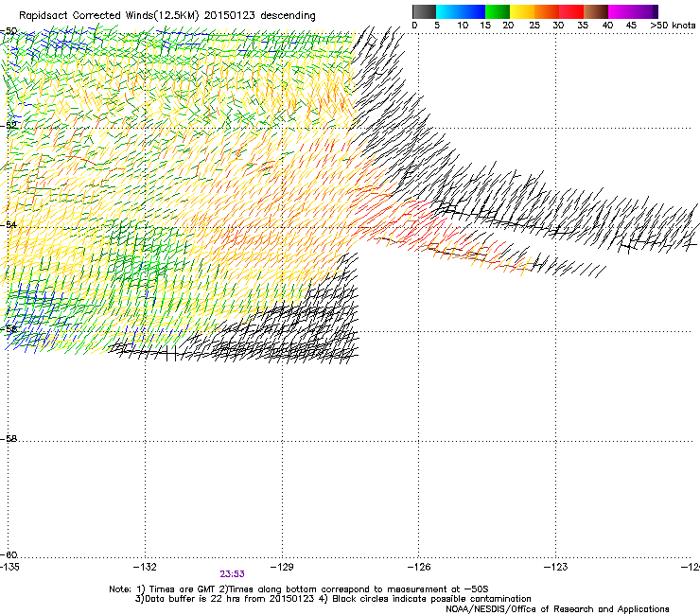This screenshot has height=615, width=700.
Task: Click the note line 'Times are GMT'
Action: (x=183, y=589)
